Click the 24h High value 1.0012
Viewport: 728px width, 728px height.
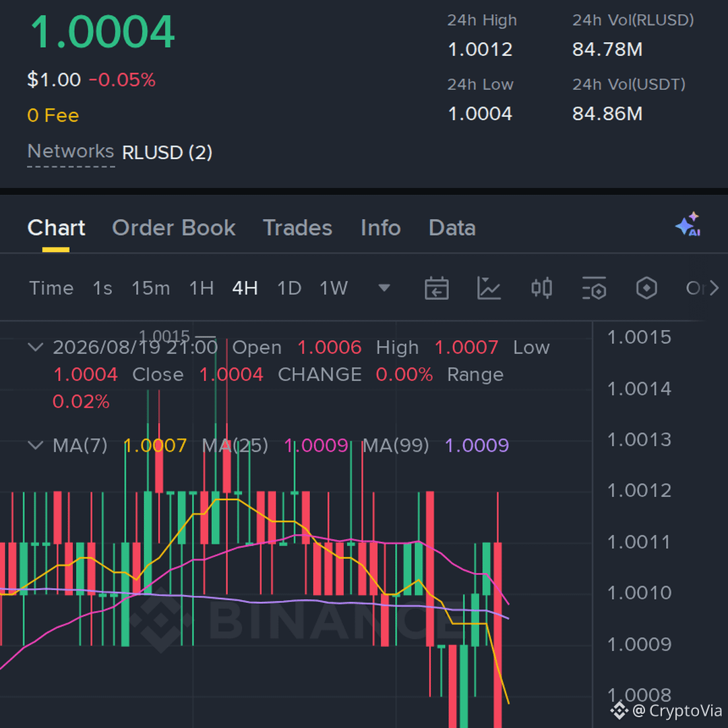click(x=480, y=49)
